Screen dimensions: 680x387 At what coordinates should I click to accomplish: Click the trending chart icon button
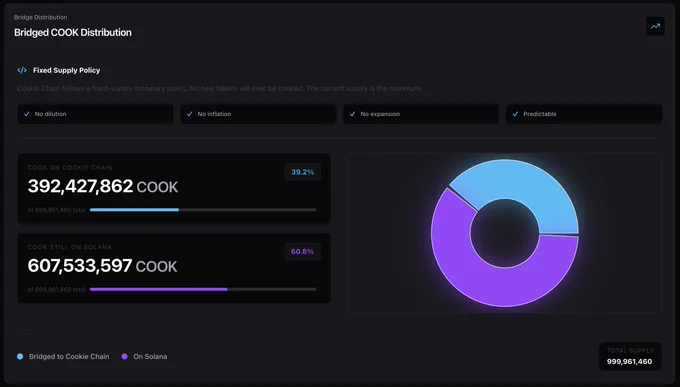655,26
